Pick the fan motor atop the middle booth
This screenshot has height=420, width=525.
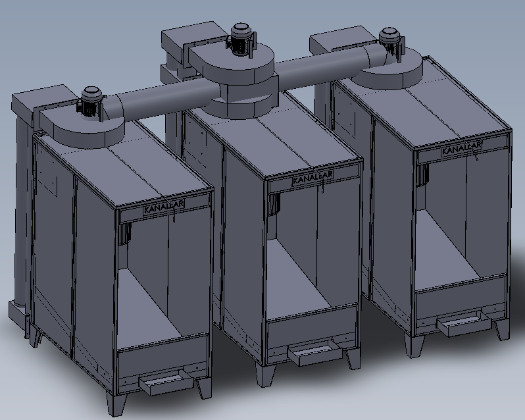[x=241, y=39]
